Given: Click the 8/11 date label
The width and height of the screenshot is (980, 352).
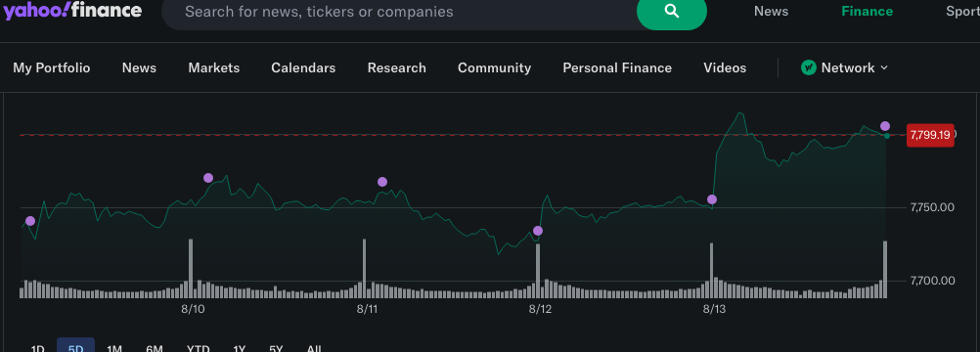Looking at the screenshot, I should 368,309.
